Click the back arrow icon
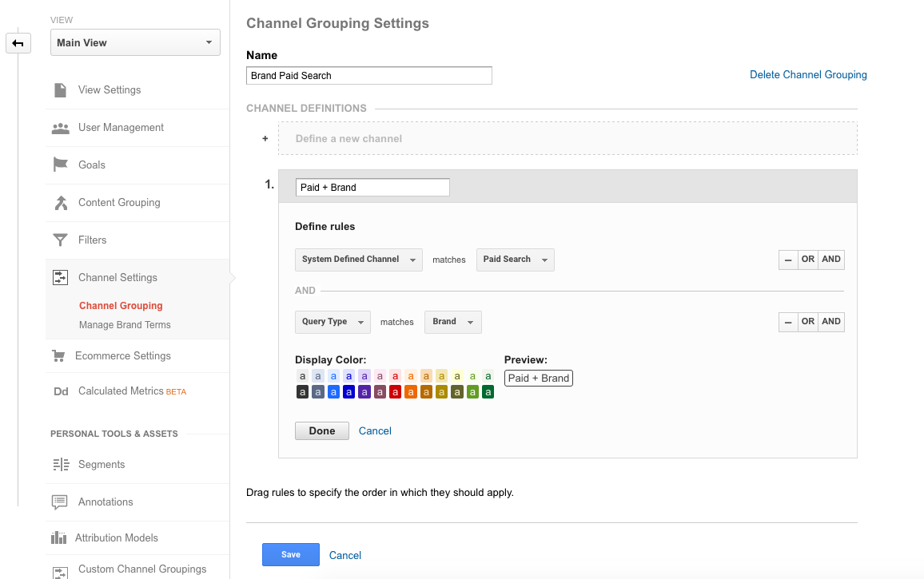The width and height of the screenshot is (924, 579). (18, 43)
